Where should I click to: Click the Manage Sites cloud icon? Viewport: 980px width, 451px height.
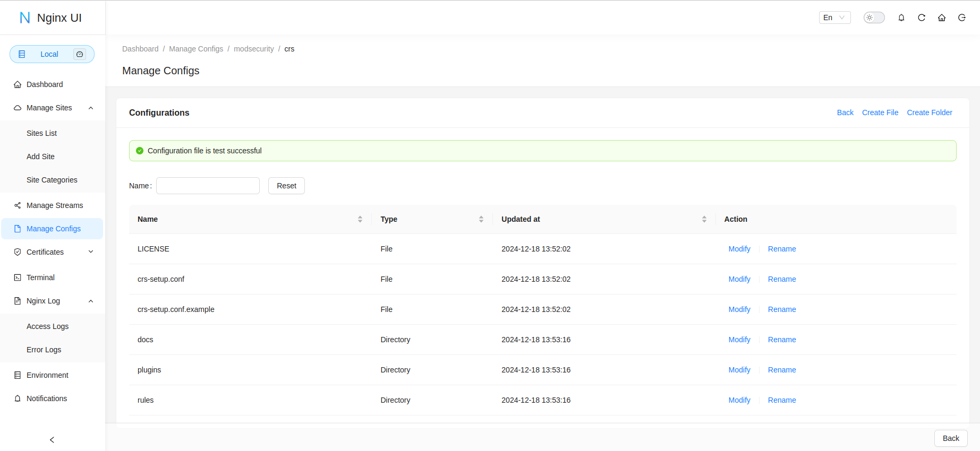[x=18, y=108]
